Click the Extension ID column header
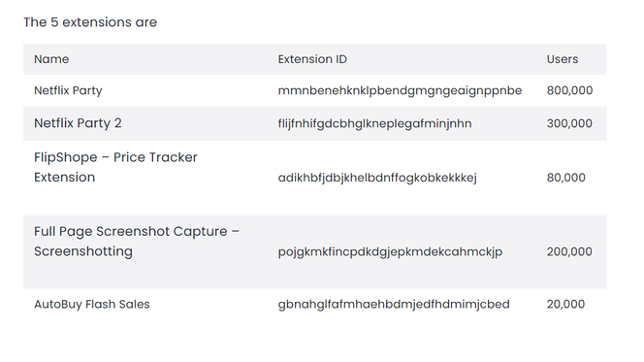644x362 pixels. tap(312, 59)
